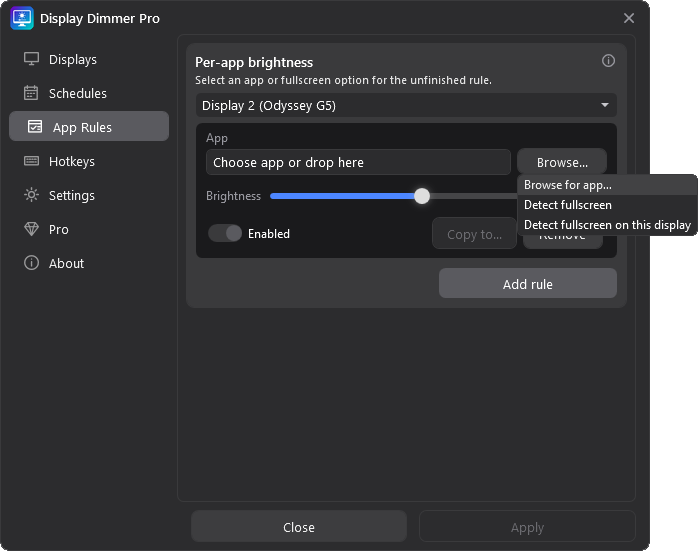
Task: Click the Apply button
Action: (x=527, y=527)
